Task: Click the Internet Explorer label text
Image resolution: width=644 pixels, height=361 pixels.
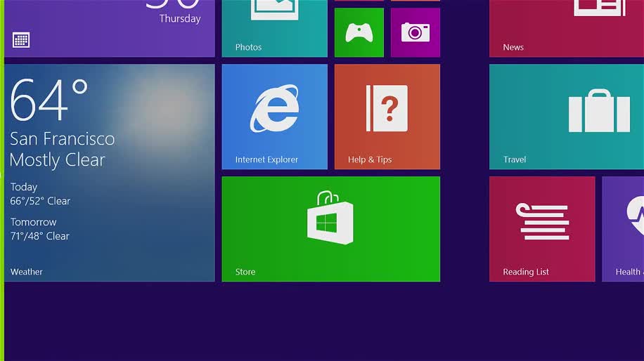Action: coord(266,159)
